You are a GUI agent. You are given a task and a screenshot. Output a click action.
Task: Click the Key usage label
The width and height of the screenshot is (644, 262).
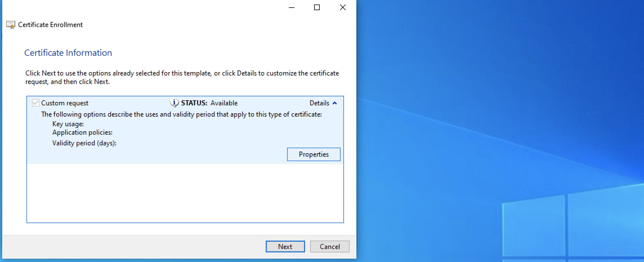[x=68, y=124]
